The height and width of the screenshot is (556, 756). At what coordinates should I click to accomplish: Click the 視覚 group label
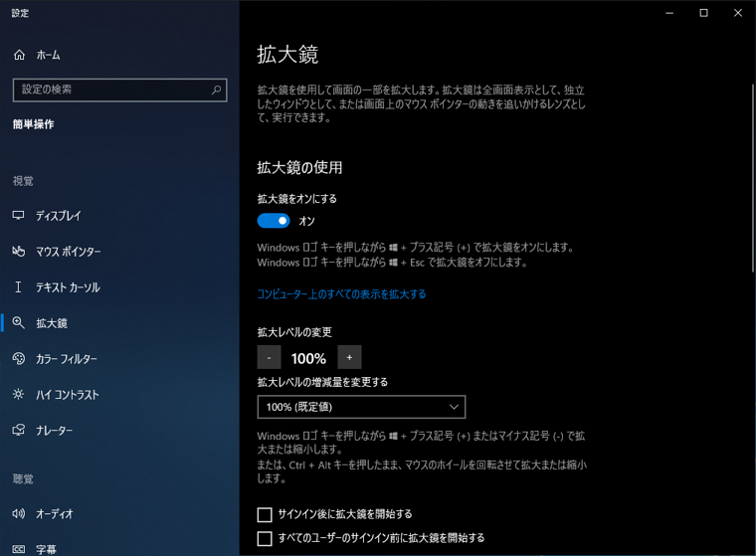(23, 181)
